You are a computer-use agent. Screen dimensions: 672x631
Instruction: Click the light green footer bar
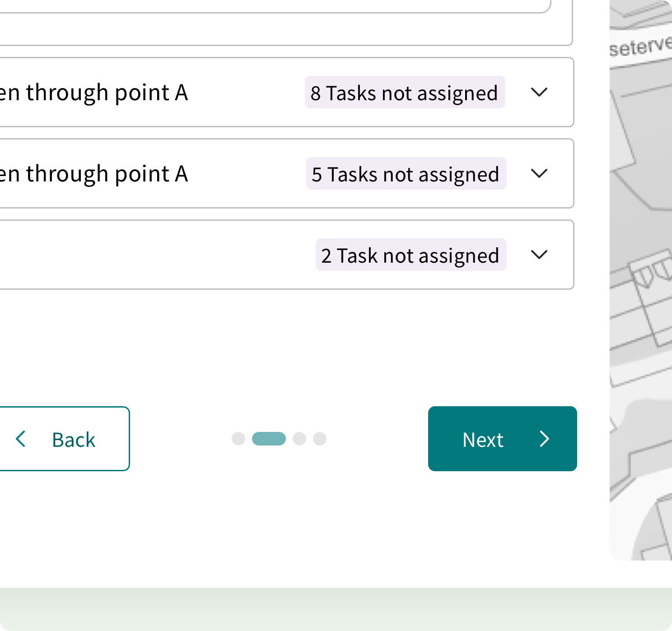(336, 609)
